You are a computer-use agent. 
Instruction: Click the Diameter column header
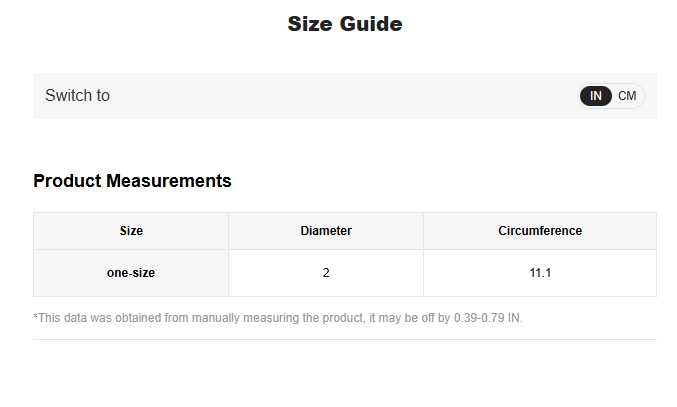point(326,231)
